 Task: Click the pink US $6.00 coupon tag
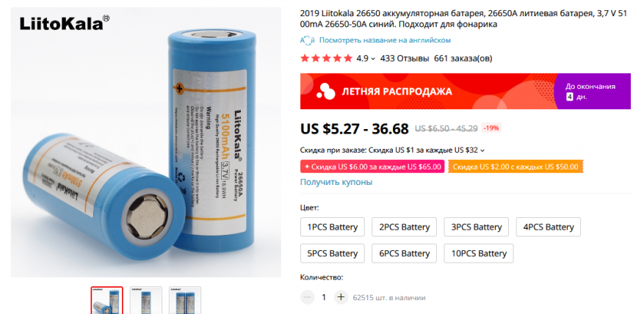pyautogui.click(x=372, y=167)
